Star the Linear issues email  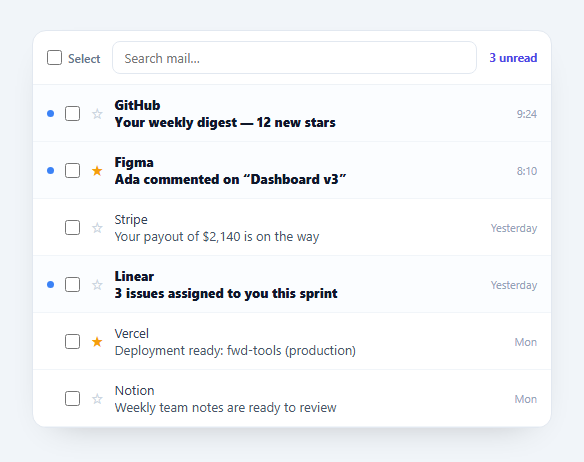(97, 285)
